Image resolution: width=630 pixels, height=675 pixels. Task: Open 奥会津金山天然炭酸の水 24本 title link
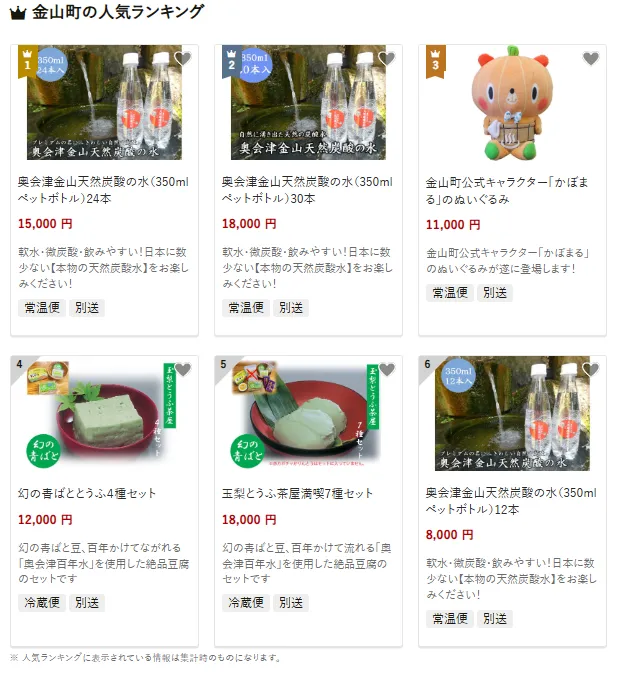click(103, 190)
